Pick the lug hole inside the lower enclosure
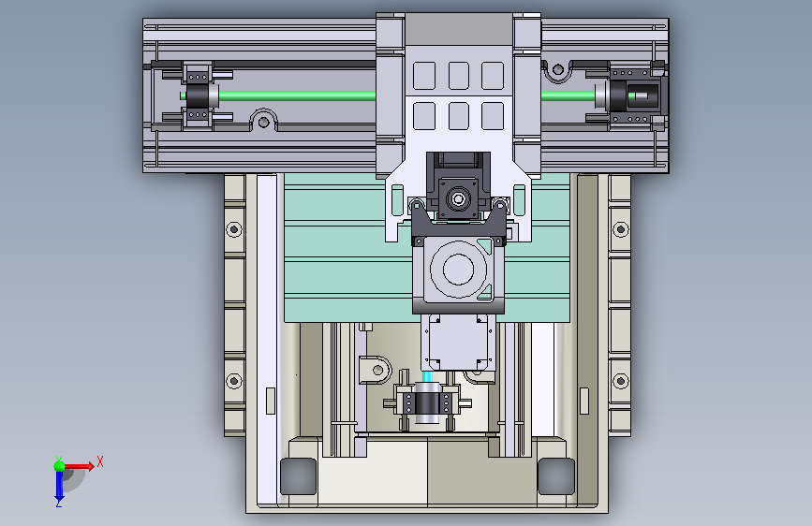 [378, 370]
